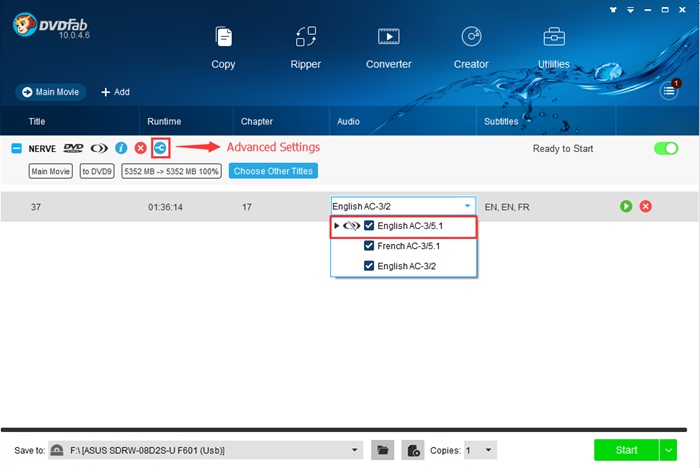Show info for the NERVE disc
Screen dimensions: 700x468
121,148
